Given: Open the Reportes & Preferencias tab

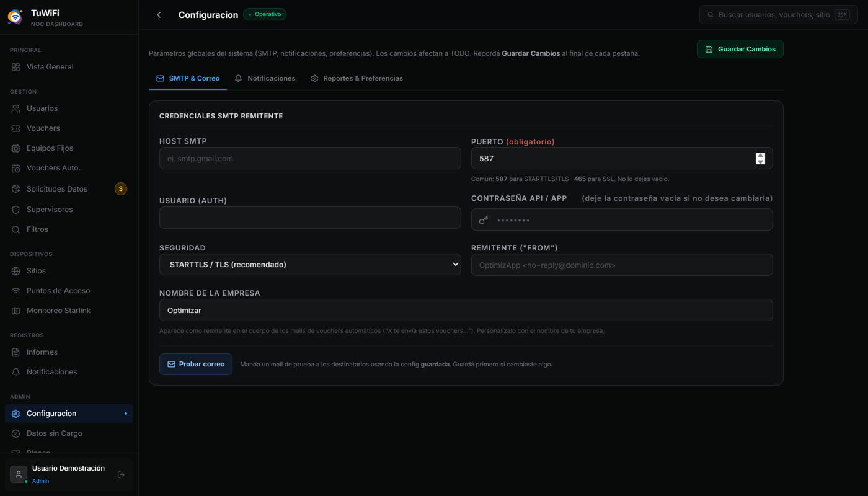Looking at the screenshot, I should [x=356, y=78].
